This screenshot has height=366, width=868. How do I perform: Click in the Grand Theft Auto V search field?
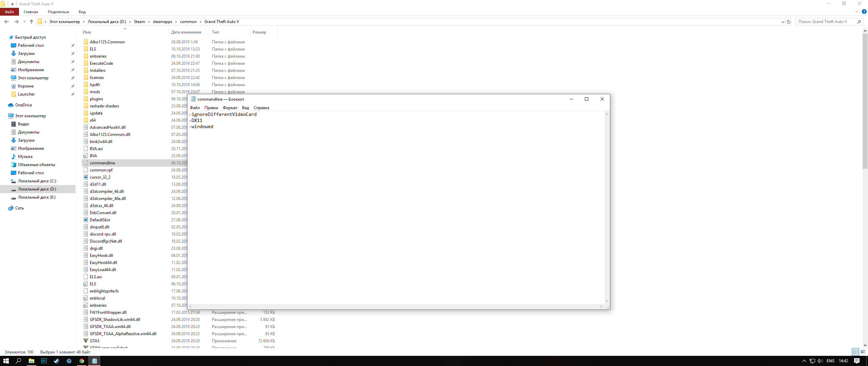pyautogui.click(x=824, y=22)
